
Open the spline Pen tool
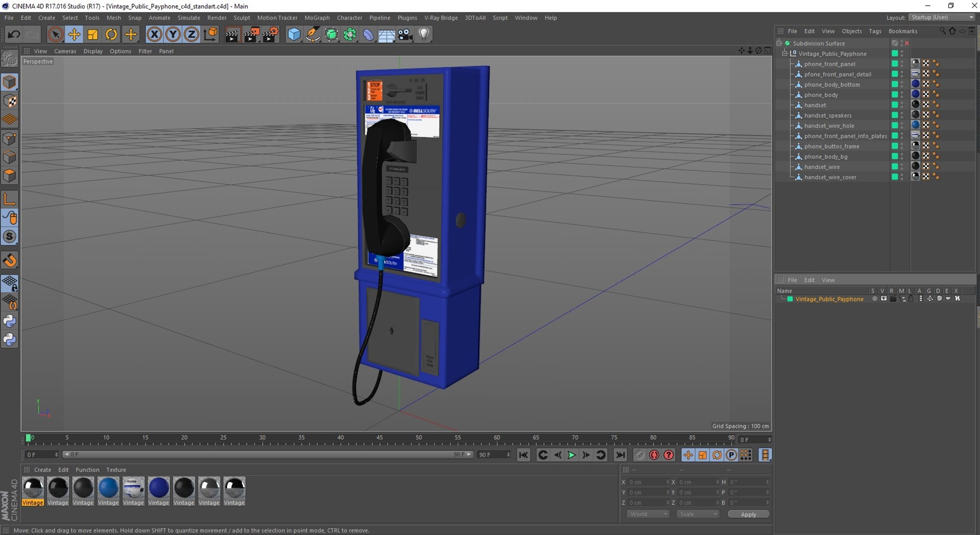click(312, 34)
